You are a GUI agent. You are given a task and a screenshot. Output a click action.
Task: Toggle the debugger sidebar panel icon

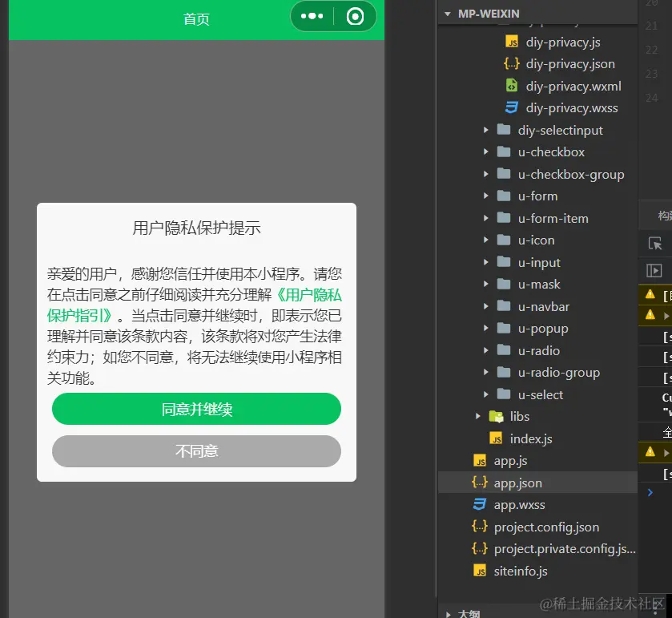pos(654,271)
